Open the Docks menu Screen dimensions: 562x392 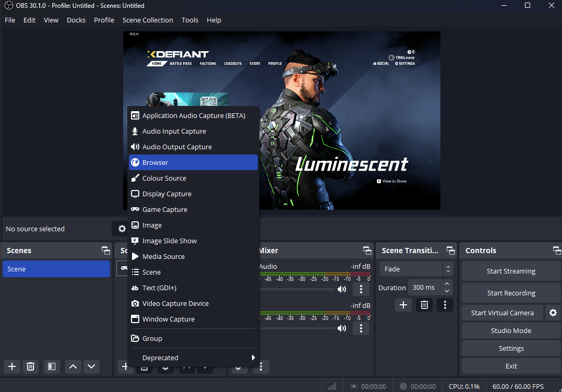click(76, 20)
